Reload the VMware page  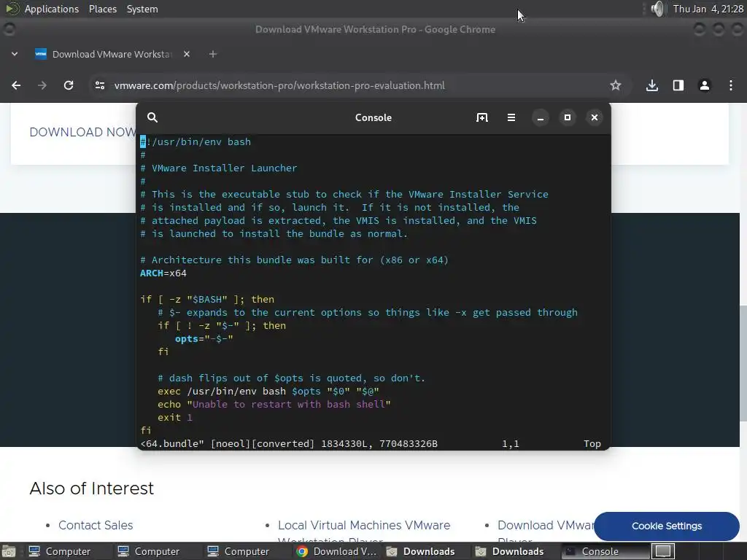(69, 85)
